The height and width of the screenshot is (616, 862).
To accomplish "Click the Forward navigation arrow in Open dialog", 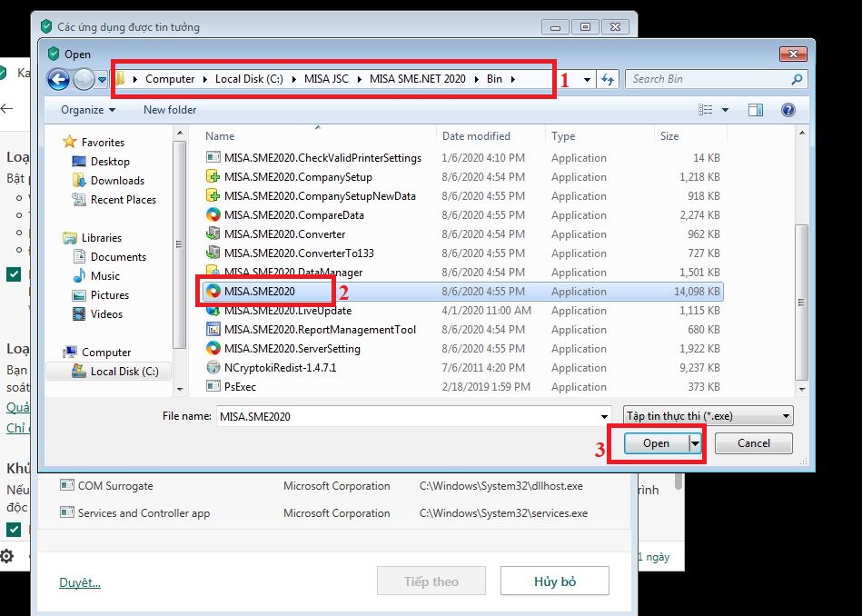I will coord(84,80).
